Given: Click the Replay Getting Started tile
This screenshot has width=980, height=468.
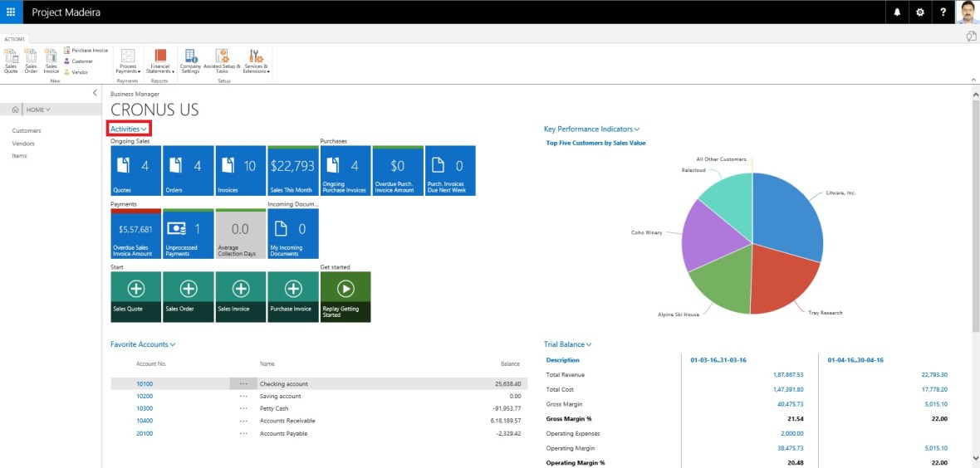Looking at the screenshot, I should click(x=345, y=296).
